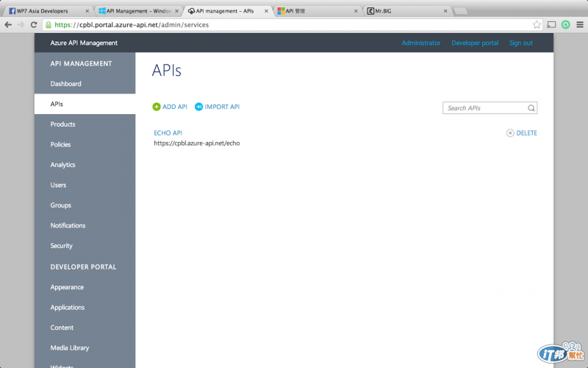The height and width of the screenshot is (368, 588).
Task: Click the APIs page heading
Action: [167, 70]
